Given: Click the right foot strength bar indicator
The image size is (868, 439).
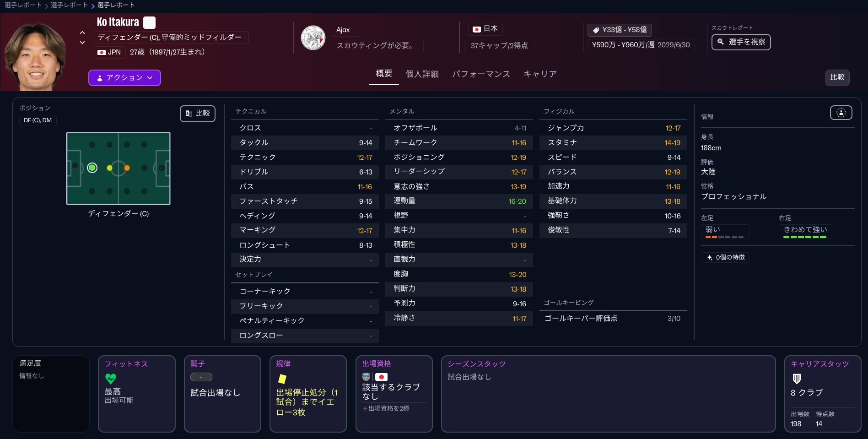Looking at the screenshot, I should click(x=804, y=237).
